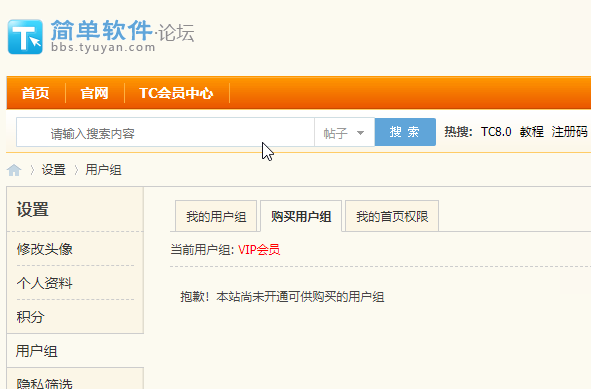Open 设置 in the breadcrumb
This screenshot has width=591, height=389.
point(54,170)
